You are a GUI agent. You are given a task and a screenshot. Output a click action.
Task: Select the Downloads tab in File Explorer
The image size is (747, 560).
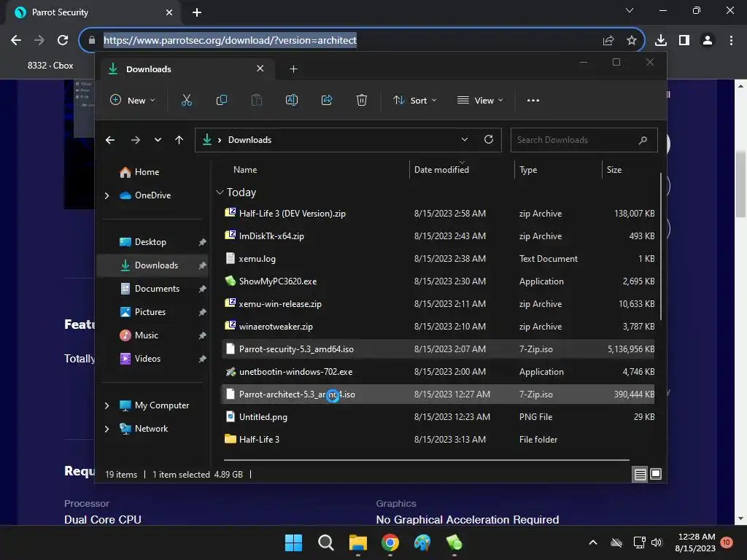(x=186, y=69)
